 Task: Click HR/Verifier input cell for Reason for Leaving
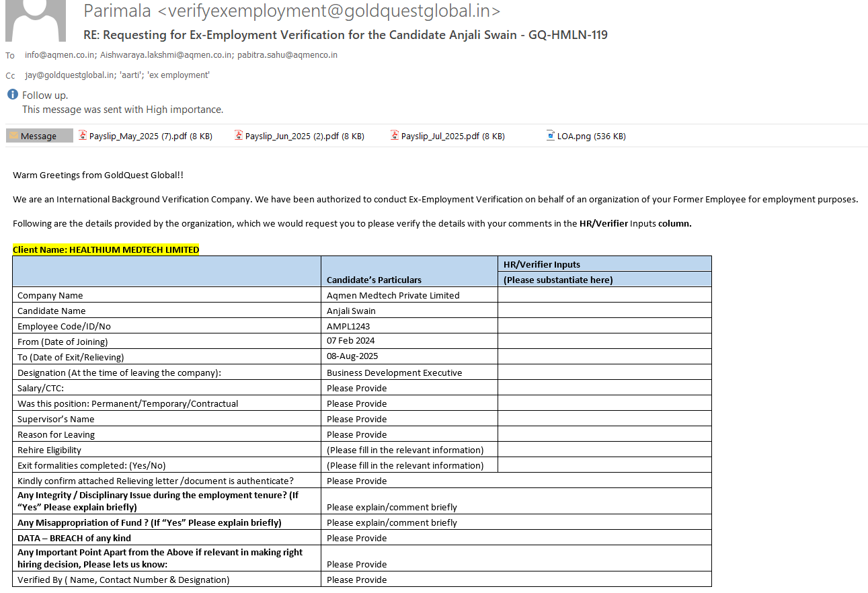pyautogui.click(x=604, y=434)
